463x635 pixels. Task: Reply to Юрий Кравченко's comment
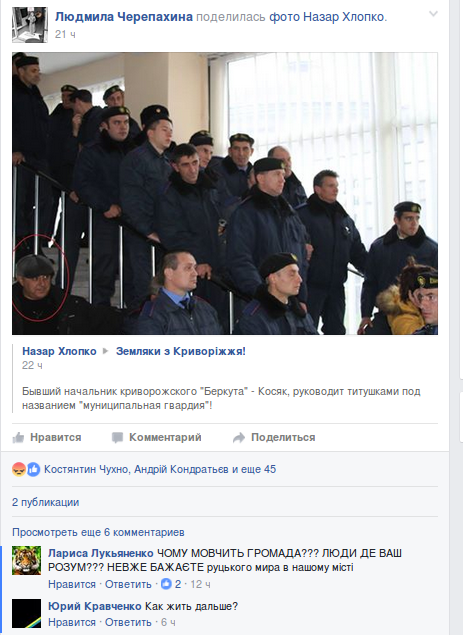[128, 622]
